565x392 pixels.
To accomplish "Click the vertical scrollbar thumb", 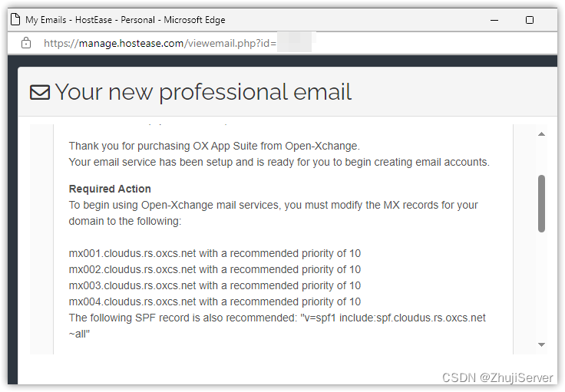I will (541, 204).
